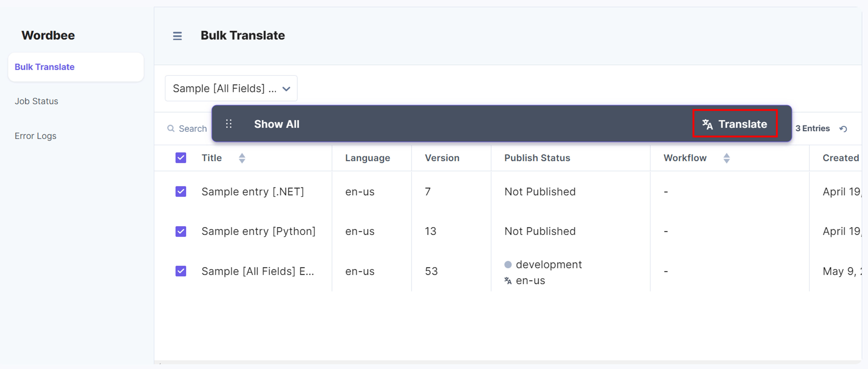The height and width of the screenshot is (369, 868).
Task: Uncheck Sample [All Fields] entry checkbox
Action: click(181, 271)
